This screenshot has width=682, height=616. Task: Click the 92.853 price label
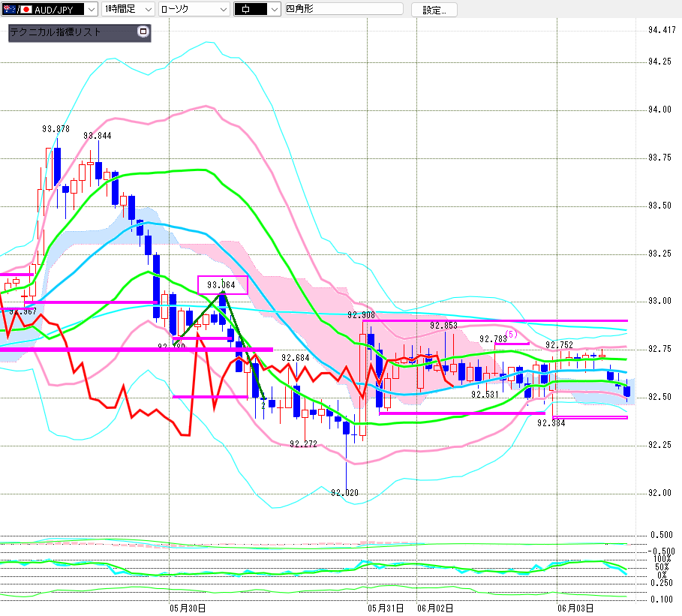[x=443, y=326]
